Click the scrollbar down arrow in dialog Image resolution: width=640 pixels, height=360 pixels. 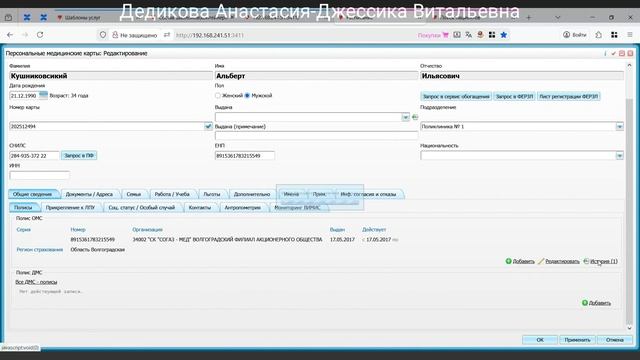629,328
